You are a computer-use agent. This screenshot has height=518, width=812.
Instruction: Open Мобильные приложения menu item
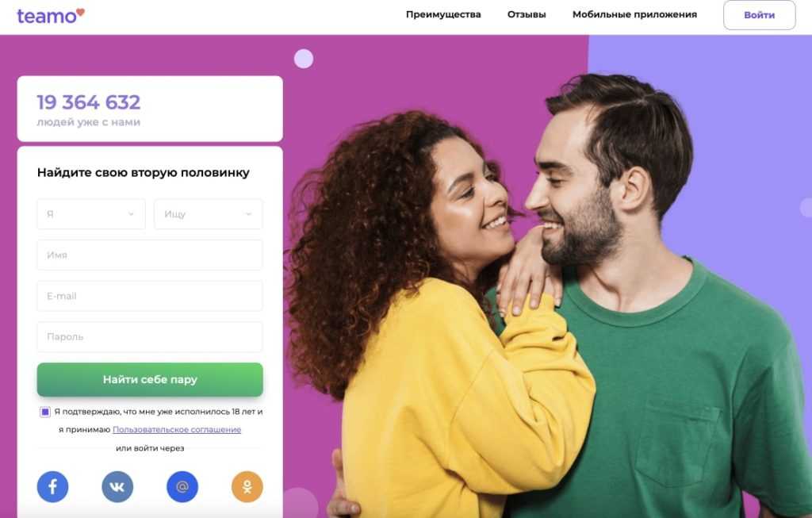tap(634, 14)
